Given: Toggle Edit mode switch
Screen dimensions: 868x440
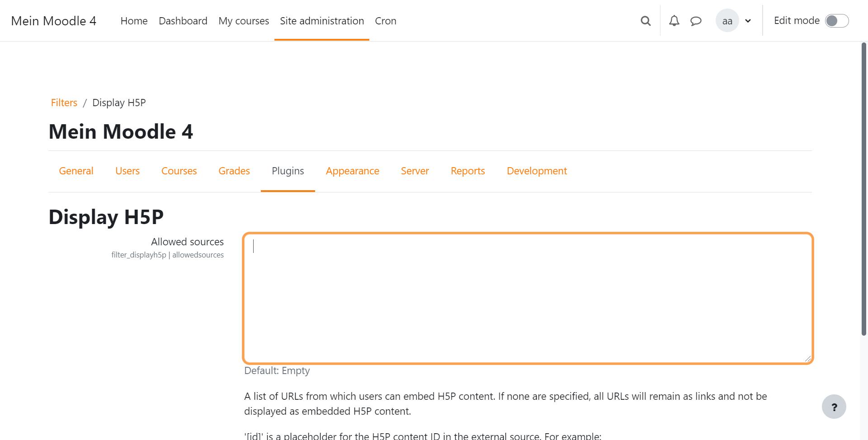Looking at the screenshot, I should (x=837, y=21).
